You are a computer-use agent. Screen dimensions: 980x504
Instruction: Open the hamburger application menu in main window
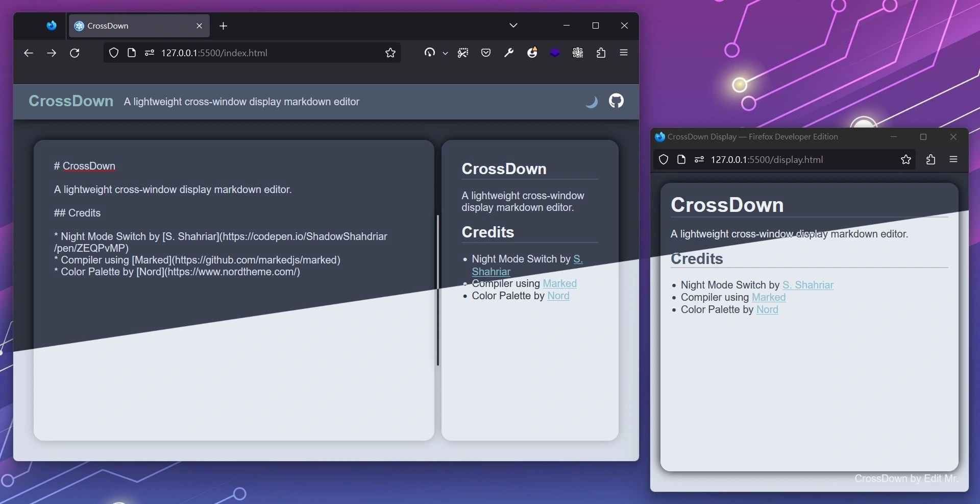[624, 53]
